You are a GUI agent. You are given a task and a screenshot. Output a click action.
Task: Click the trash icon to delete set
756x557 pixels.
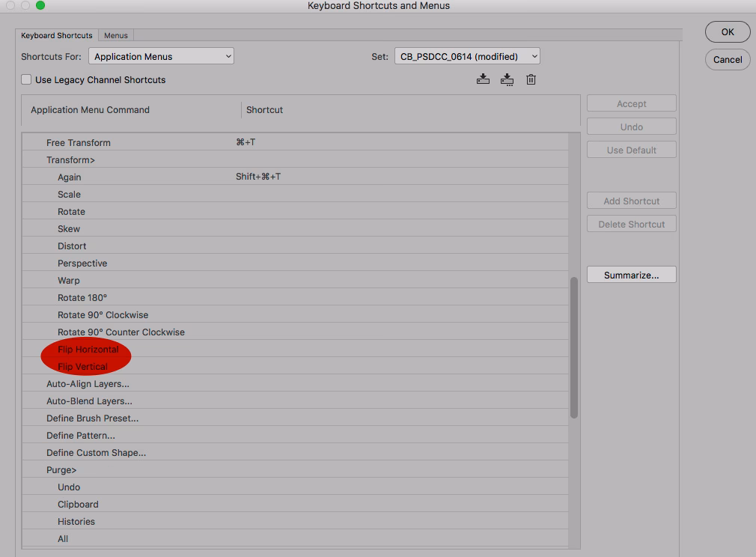click(x=531, y=79)
